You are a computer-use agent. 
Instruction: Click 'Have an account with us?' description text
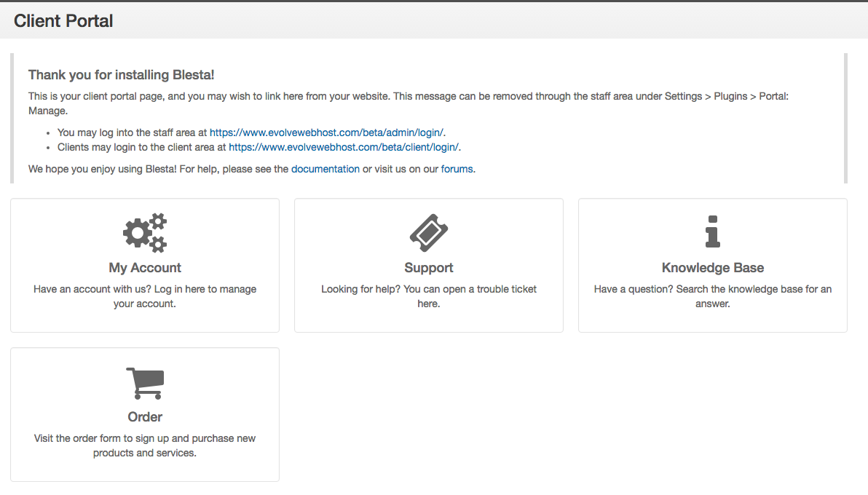145,296
